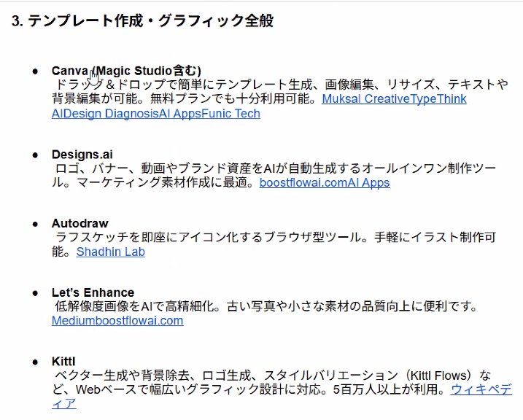The image size is (523, 420).
Task: Click the Let's Enhance bold title
Action: tap(93, 292)
